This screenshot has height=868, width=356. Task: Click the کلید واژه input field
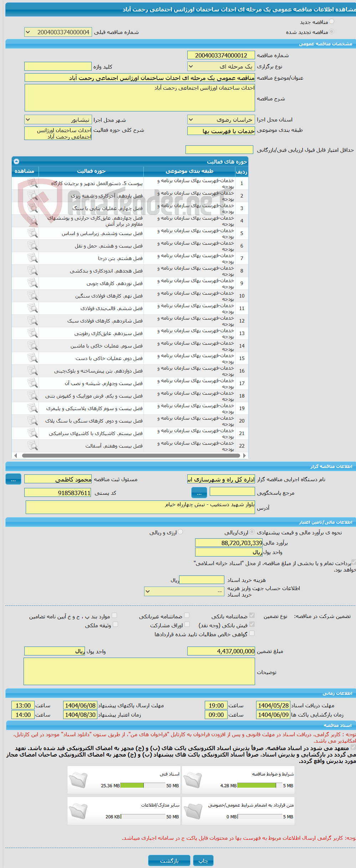pyautogui.click(x=58, y=66)
